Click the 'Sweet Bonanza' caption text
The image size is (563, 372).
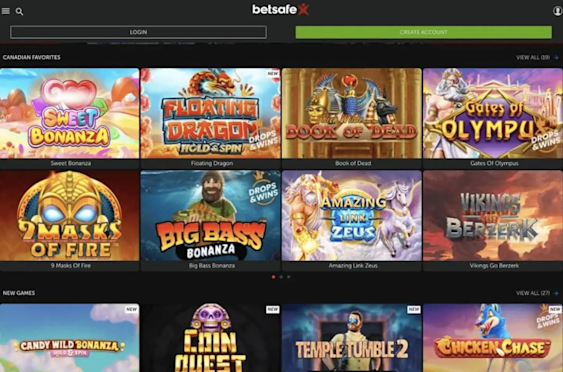coord(70,163)
